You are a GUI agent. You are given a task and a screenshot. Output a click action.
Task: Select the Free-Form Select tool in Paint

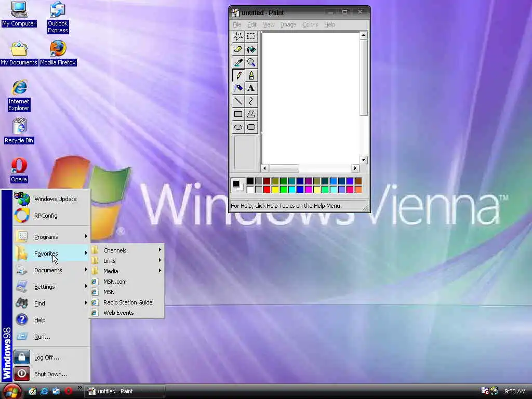238,36
